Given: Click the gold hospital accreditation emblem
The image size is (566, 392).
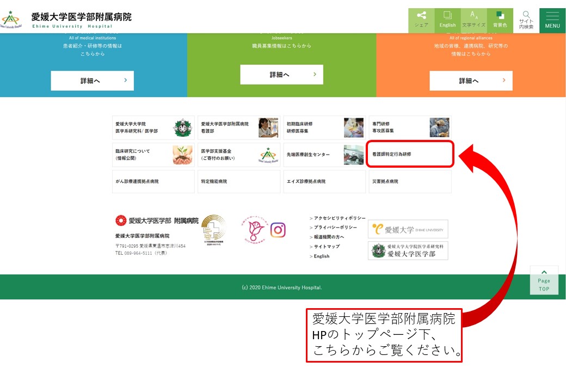Looking at the screenshot, I should pyautogui.click(x=214, y=230).
